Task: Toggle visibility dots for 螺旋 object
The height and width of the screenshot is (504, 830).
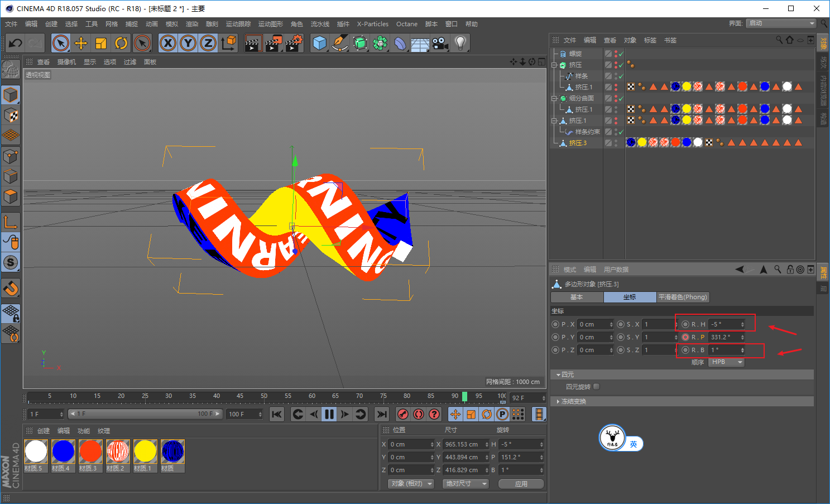Action: [x=616, y=54]
